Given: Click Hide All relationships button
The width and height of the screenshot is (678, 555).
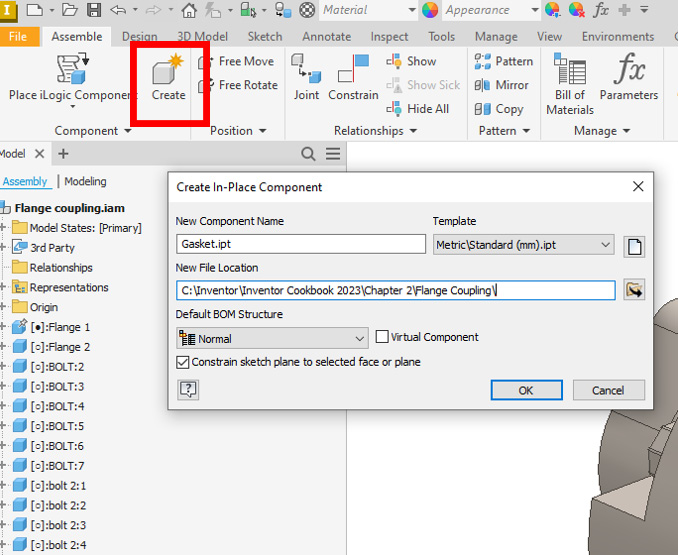Looking at the screenshot, I should [x=418, y=108].
